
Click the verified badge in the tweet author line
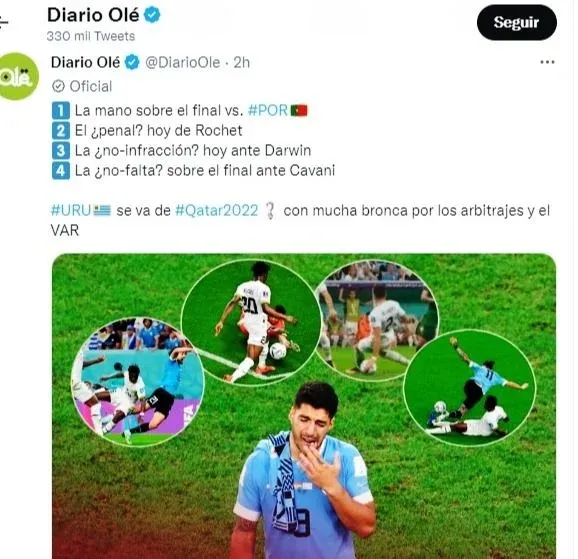click(x=132, y=62)
